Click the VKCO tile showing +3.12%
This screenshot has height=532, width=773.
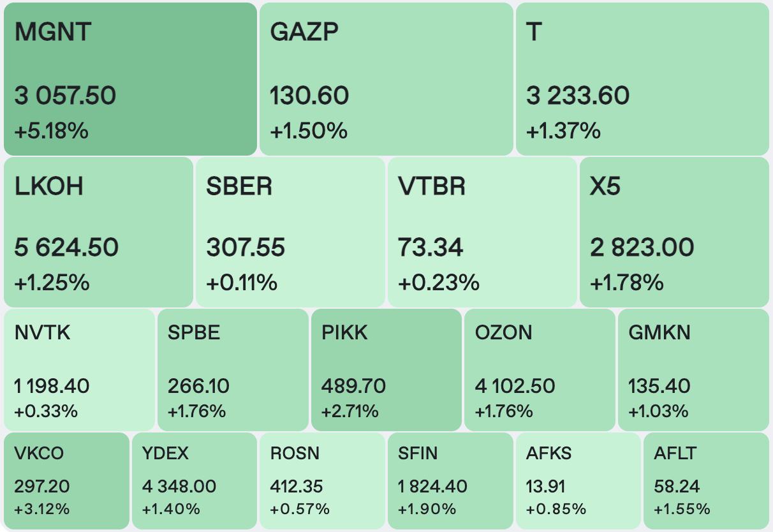pyautogui.click(x=66, y=481)
